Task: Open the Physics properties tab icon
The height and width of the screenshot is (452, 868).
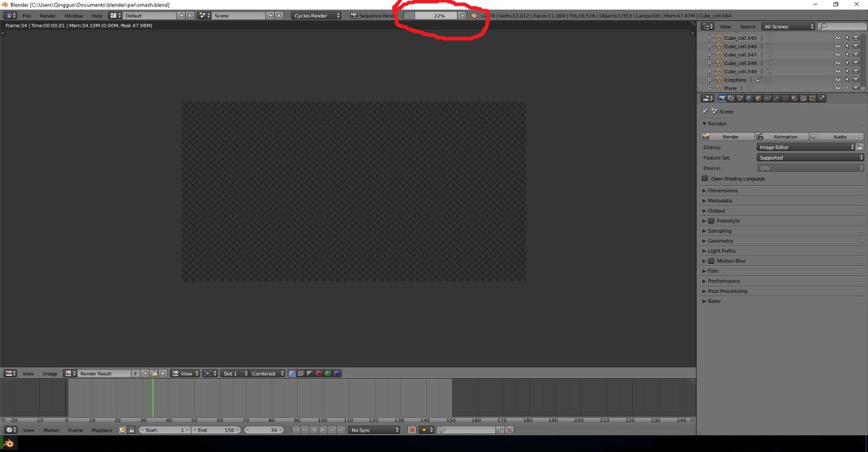Action: click(822, 98)
